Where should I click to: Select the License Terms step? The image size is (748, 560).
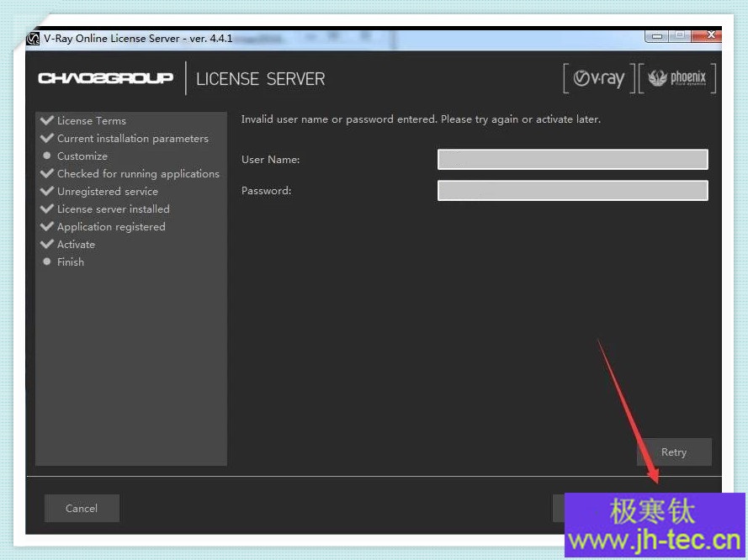tap(92, 120)
